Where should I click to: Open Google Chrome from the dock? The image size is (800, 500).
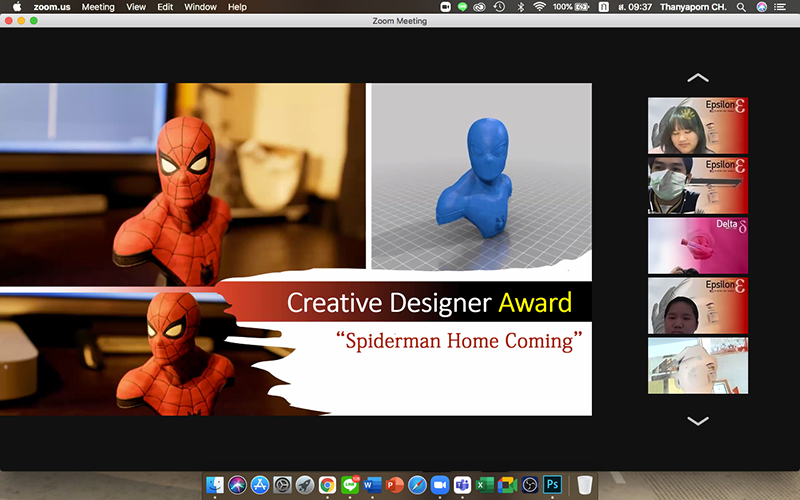pyautogui.click(x=327, y=485)
